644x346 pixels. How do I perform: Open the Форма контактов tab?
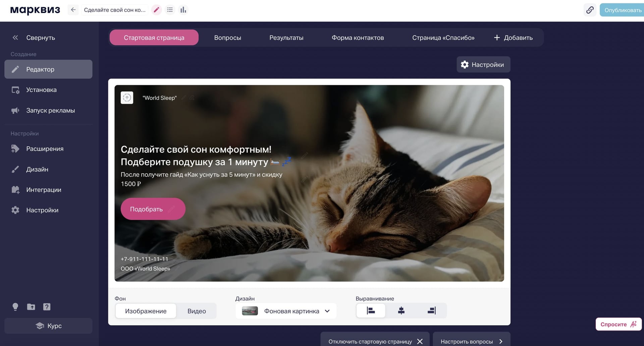358,38
